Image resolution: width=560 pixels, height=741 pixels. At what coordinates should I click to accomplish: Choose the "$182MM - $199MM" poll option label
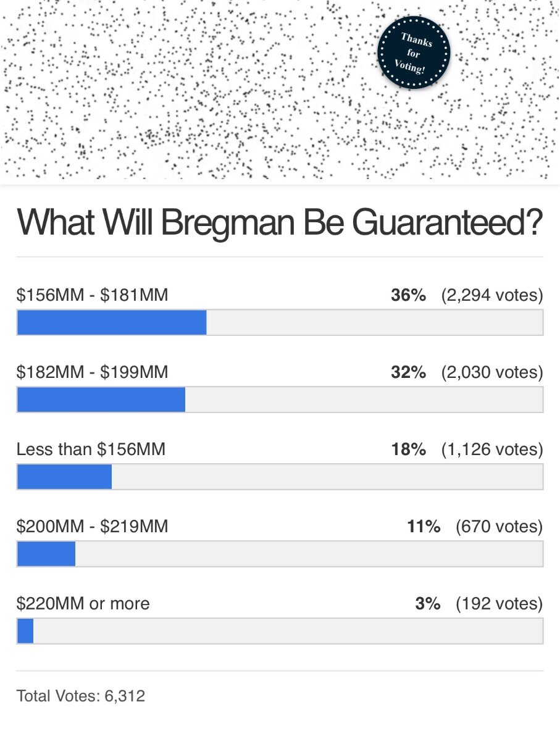coord(92,372)
